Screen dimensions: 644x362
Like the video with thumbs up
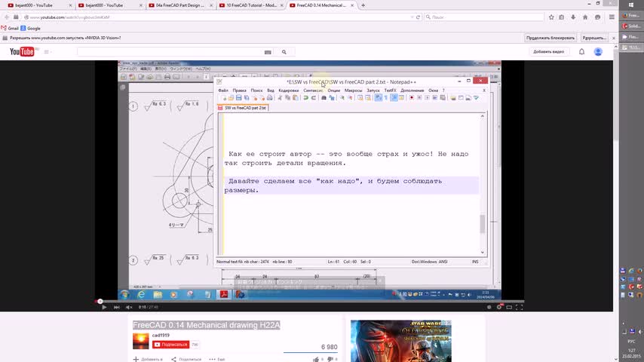[316, 359]
